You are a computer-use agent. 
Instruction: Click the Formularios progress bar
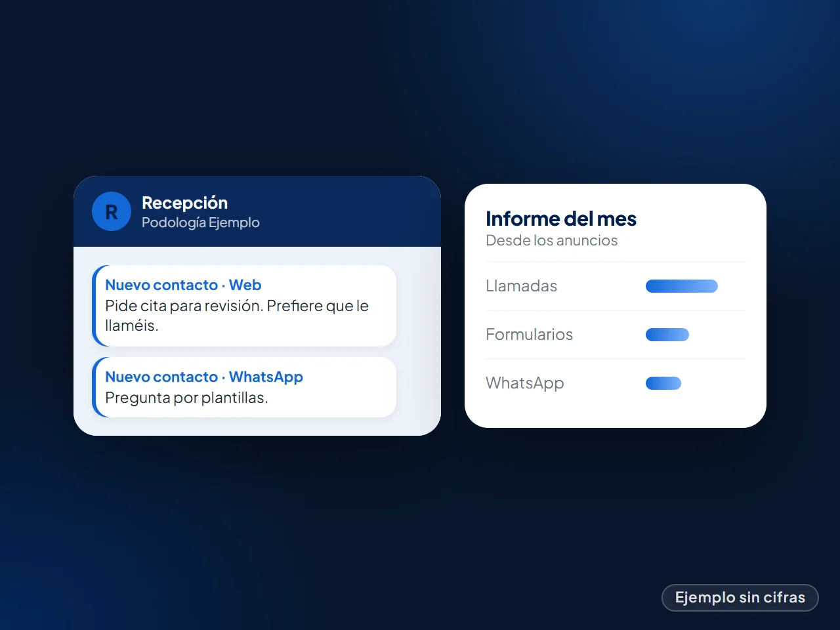(x=667, y=335)
